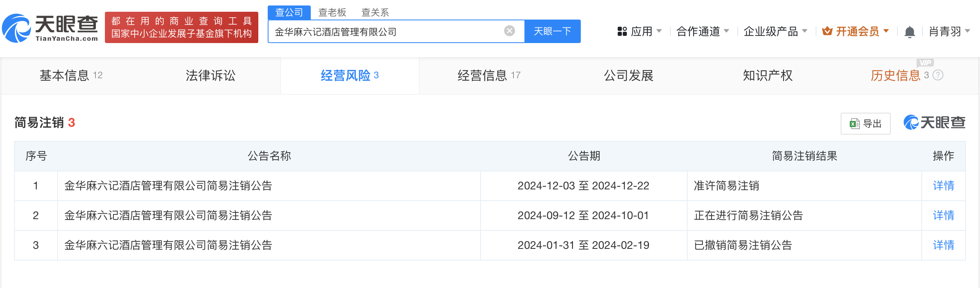
Task: Select the 查公司 search tab
Action: [289, 13]
